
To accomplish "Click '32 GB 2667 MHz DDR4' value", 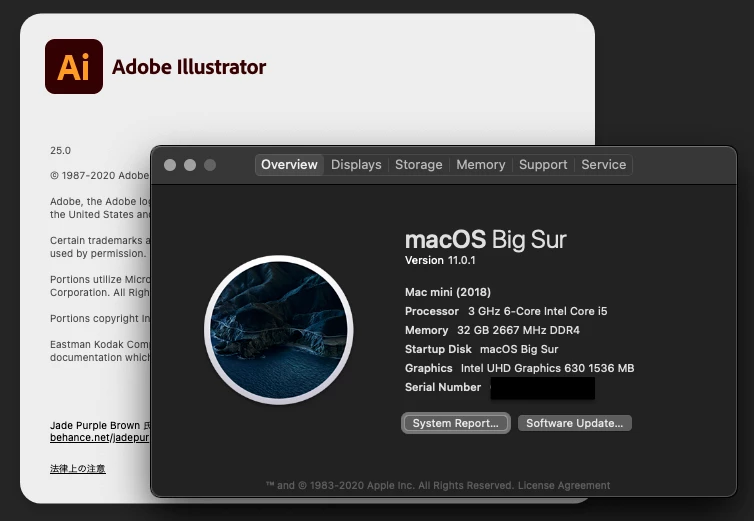I will tap(518, 330).
